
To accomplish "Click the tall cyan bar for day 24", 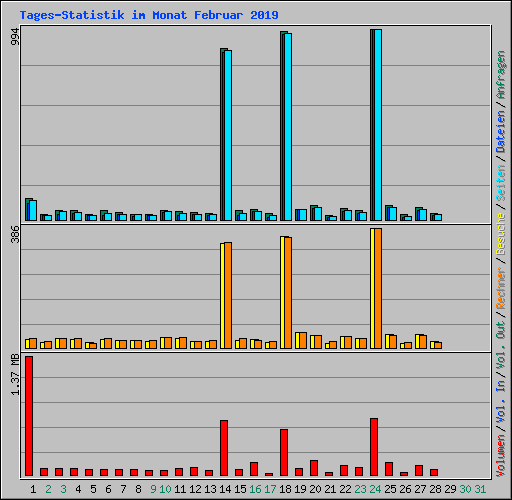I will point(378,125).
